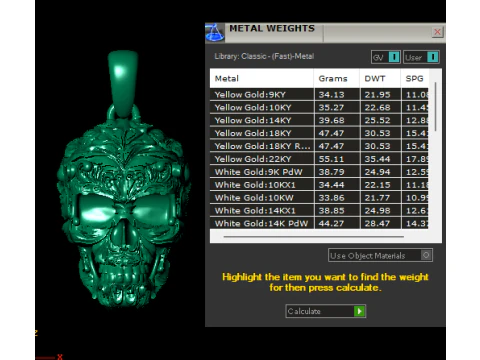The image size is (480, 360).
Task: Click the 44.27 grams value
Action: pos(331,223)
